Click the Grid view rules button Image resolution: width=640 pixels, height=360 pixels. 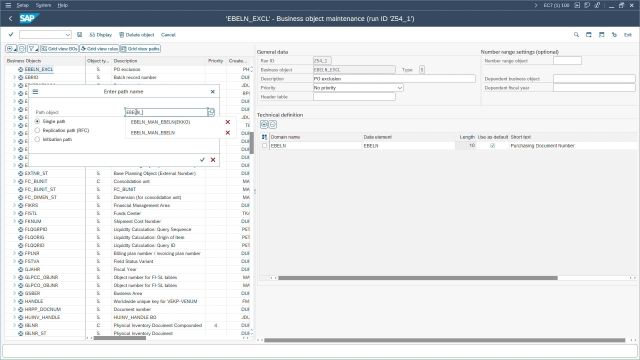point(99,49)
